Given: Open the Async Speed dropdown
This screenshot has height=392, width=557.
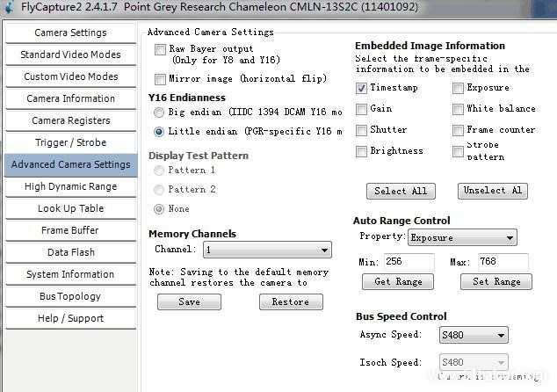Looking at the screenshot, I should click(x=474, y=335).
